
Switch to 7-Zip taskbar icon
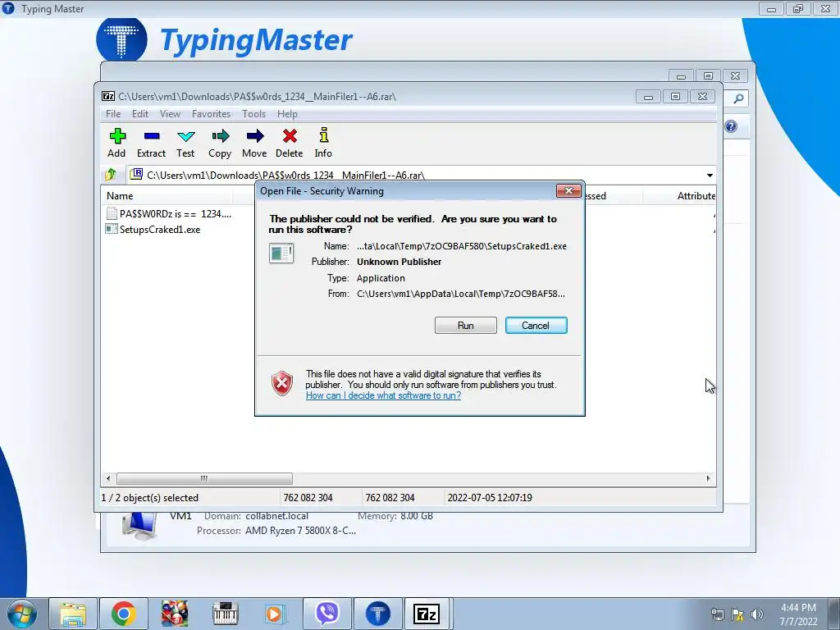point(427,614)
